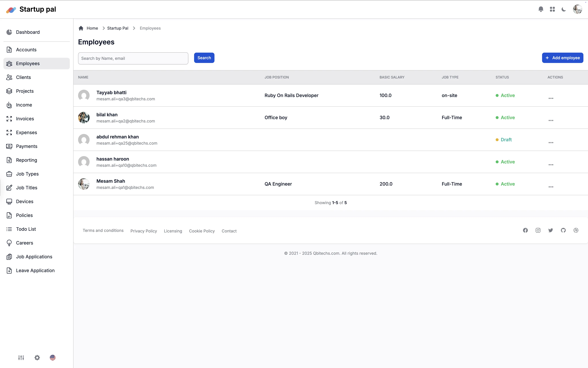Click the Payments sidebar icon

pyautogui.click(x=9, y=146)
